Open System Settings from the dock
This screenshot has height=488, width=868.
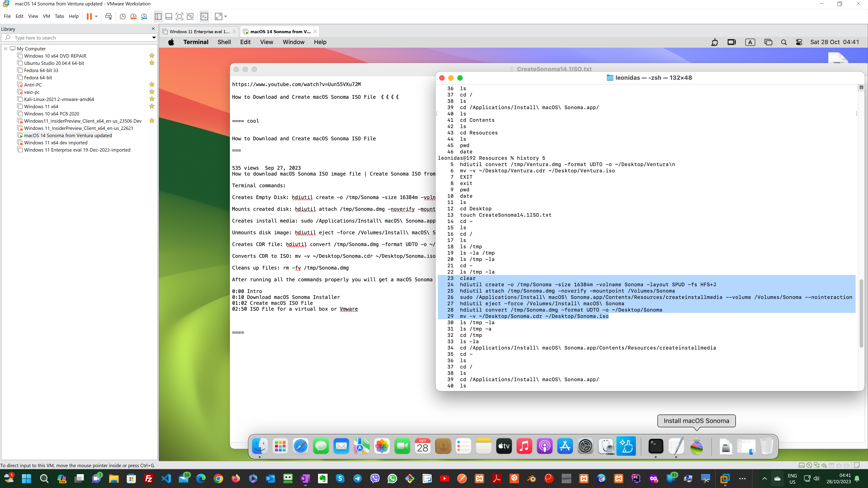(586, 446)
